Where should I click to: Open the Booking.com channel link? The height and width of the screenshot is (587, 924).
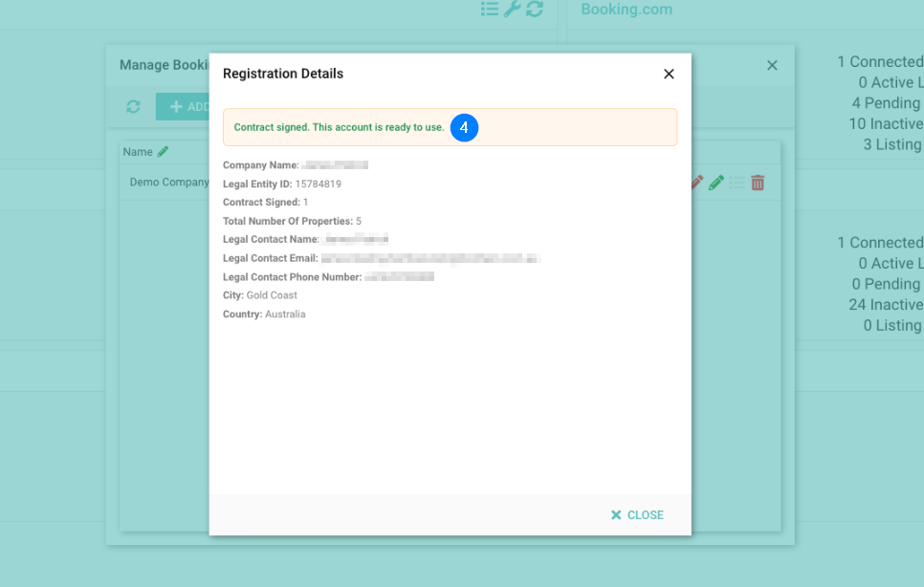pyautogui.click(x=627, y=10)
